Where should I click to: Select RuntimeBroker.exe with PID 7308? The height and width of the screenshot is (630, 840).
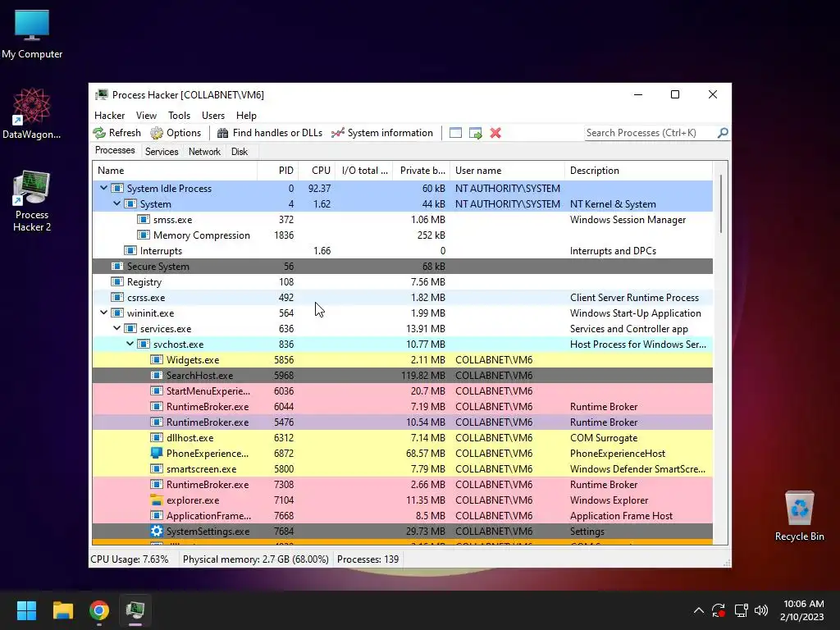402,484
